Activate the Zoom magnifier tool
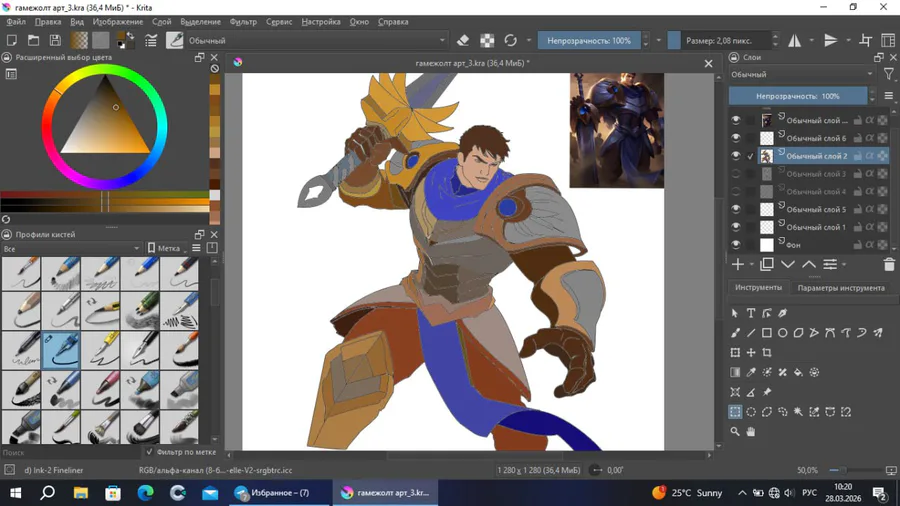The width and height of the screenshot is (900, 506). [735, 432]
